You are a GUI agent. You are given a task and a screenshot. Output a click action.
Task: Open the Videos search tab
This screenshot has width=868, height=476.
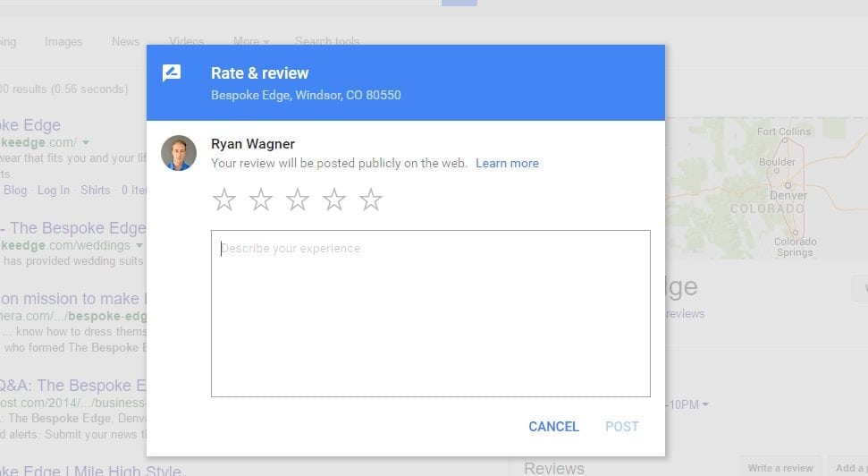187,41
